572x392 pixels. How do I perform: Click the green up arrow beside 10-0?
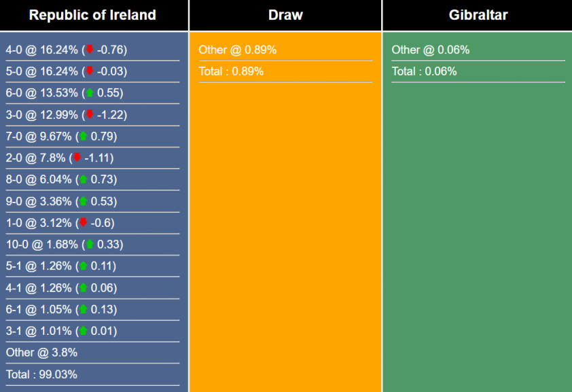(89, 245)
